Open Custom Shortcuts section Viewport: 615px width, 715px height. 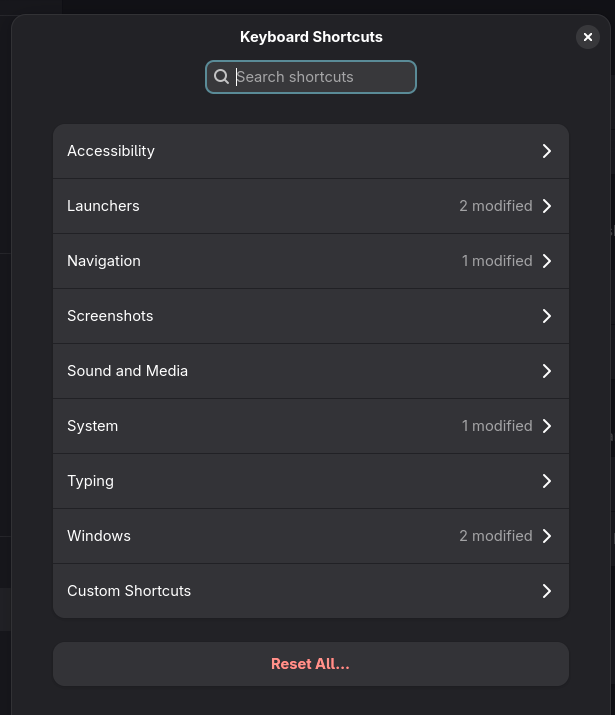pos(311,591)
